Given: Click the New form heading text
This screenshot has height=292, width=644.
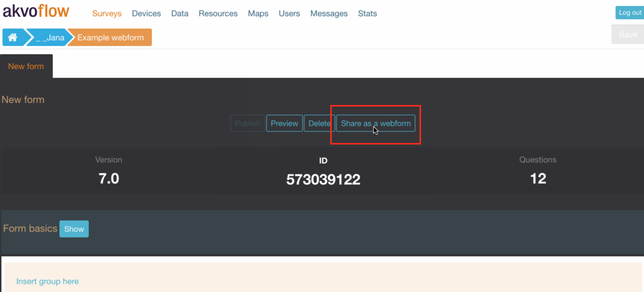Looking at the screenshot, I should pyautogui.click(x=23, y=100).
